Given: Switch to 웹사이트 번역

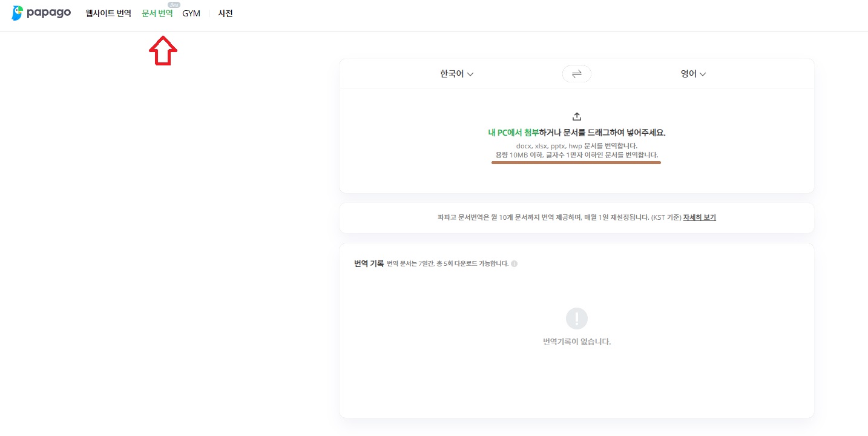Looking at the screenshot, I should (x=108, y=13).
